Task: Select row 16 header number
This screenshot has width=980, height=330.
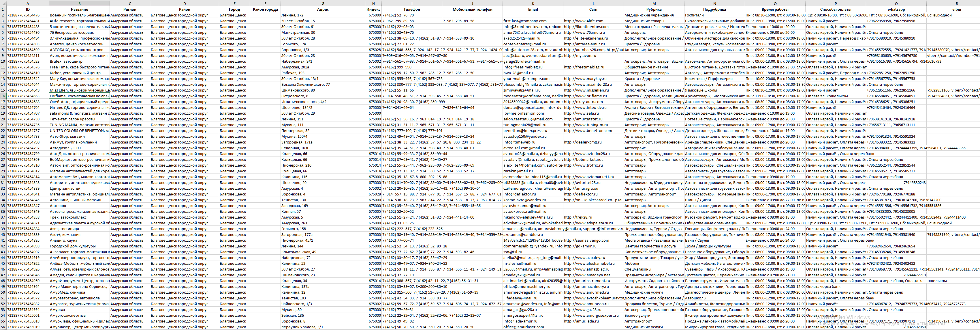Action: (3, 96)
